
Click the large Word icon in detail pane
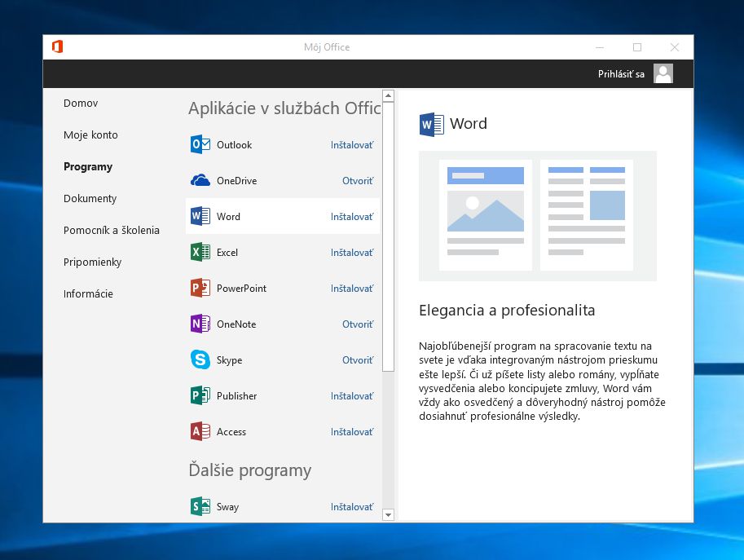[432, 125]
